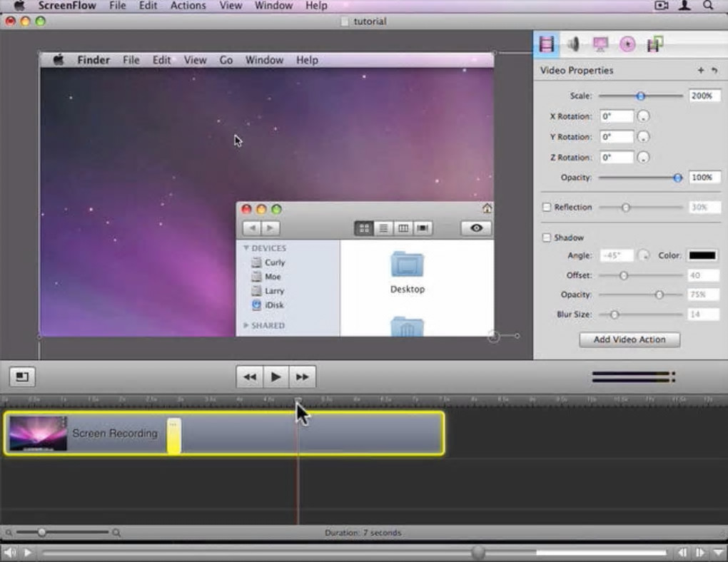
Task: Click the timeline zoom-in magnifier
Action: tap(116, 533)
